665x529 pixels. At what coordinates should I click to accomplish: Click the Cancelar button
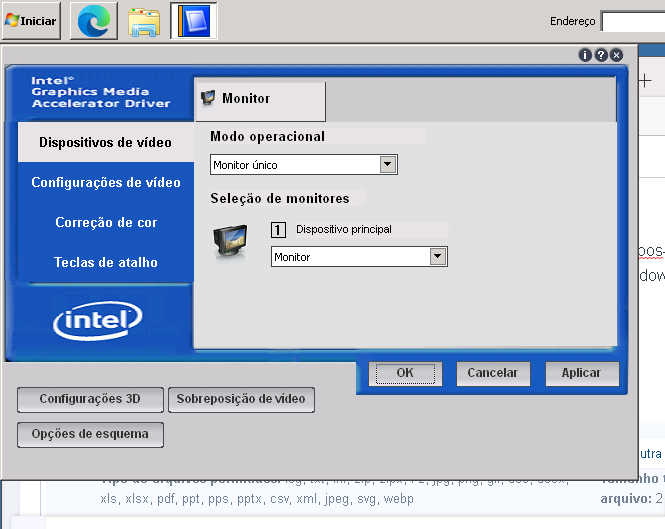pyautogui.click(x=493, y=373)
